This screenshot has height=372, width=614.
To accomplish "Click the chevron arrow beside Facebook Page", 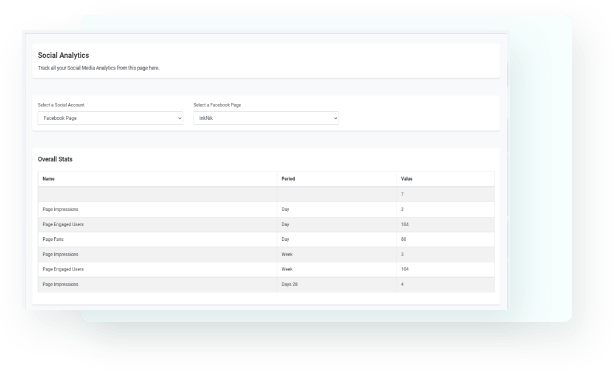I will pos(180,118).
